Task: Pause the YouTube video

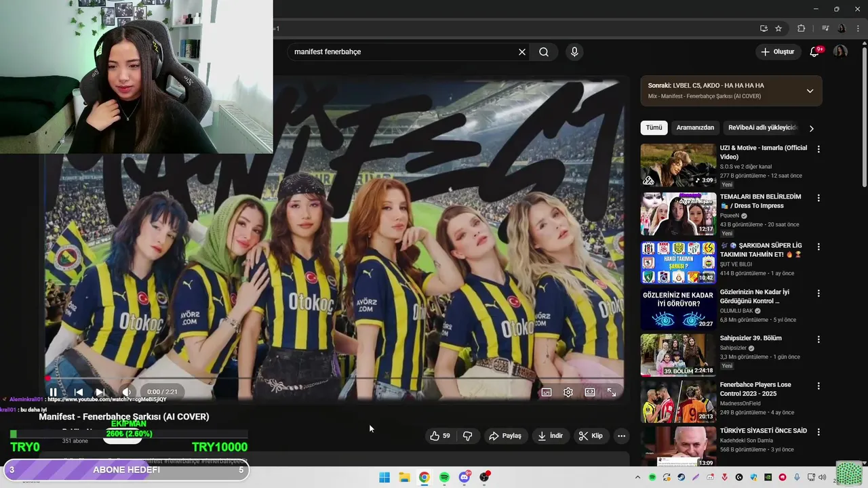Action: click(53, 392)
